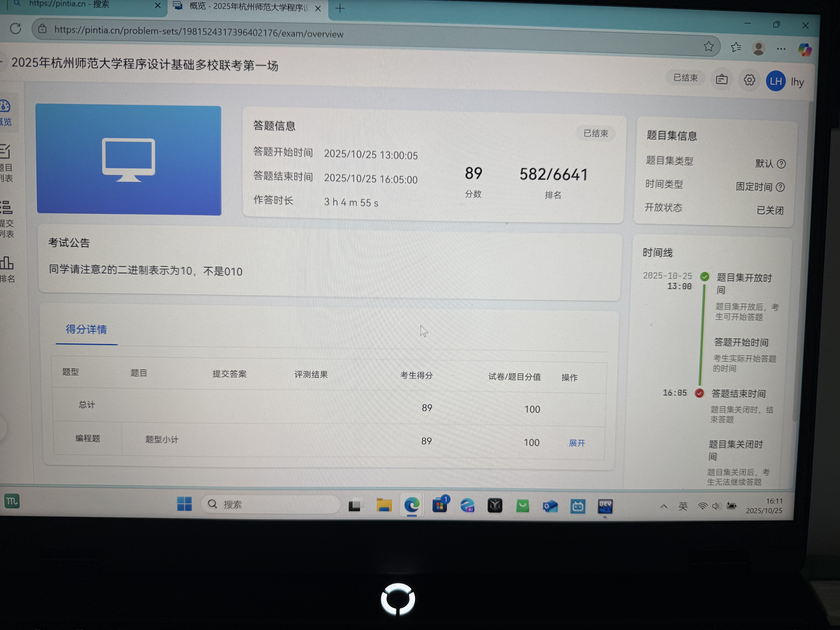Open a new browser tab
Viewport: 840px width, 630px height.
[x=340, y=8]
